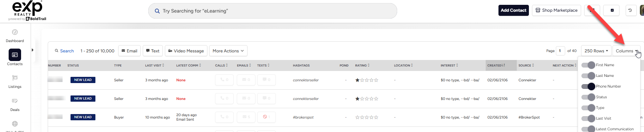Image resolution: width=644 pixels, height=132 pixels.
Task: Open the 250 Rows dropdown
Action: click(x=596, y=51)
